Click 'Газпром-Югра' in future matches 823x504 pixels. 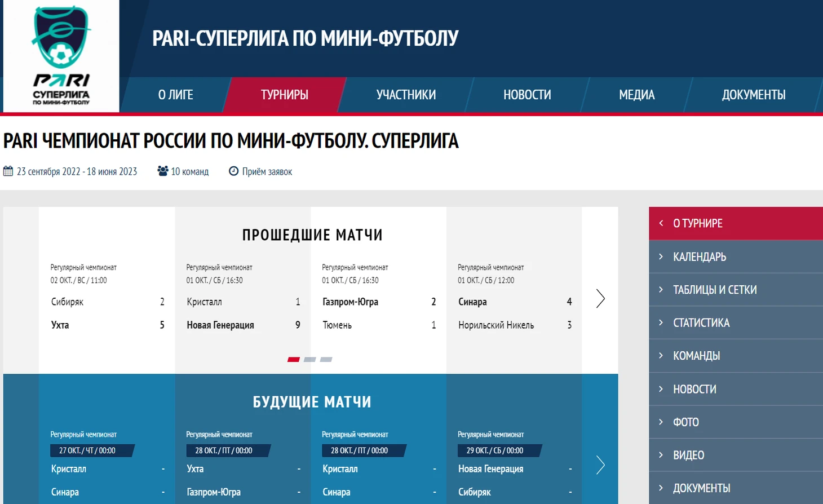pos(214,492)
